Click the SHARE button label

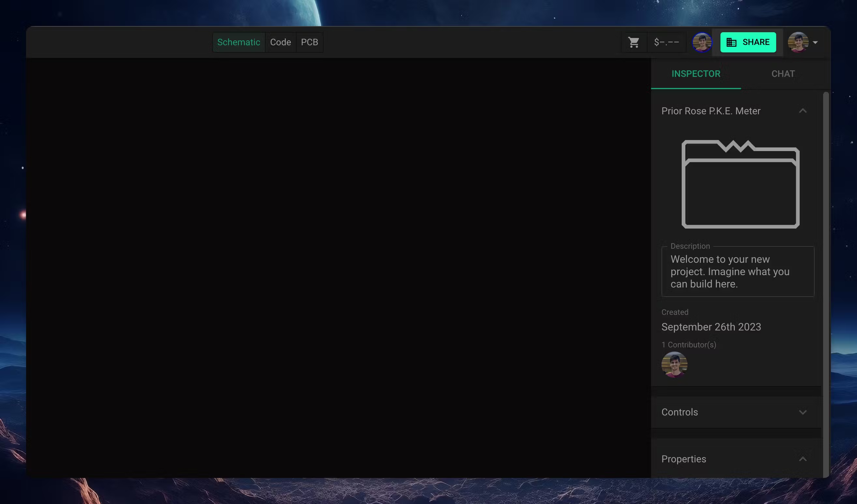(x=756, y=42)
